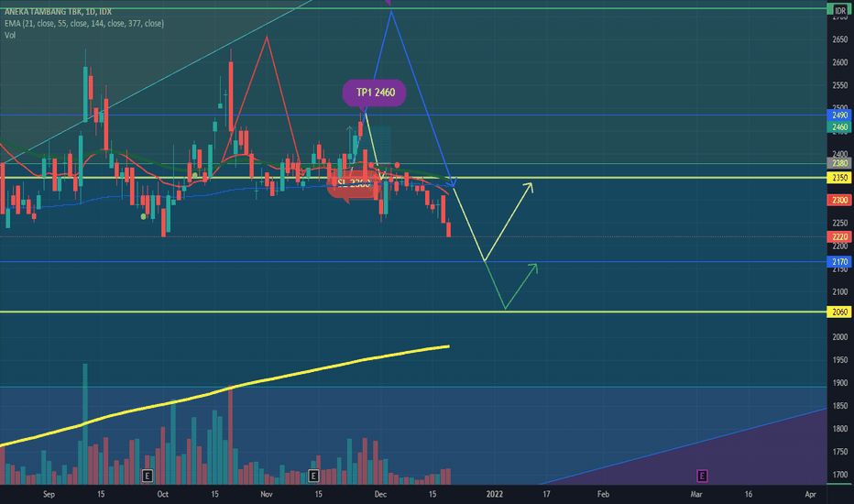
Task: Click the gray 2380 price label
Action: (x=840, y=163)
